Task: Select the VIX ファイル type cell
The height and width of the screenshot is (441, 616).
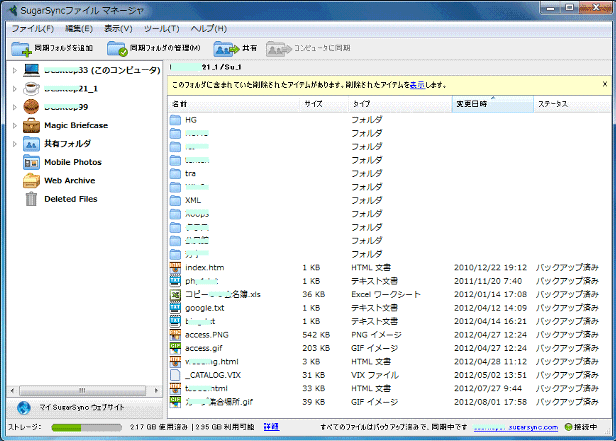Action: [375, 375]
